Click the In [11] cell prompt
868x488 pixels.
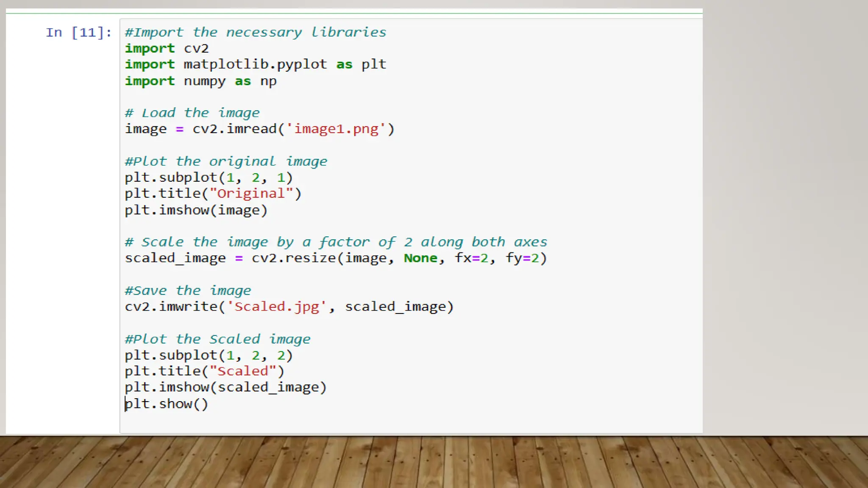tap(79, 33)
